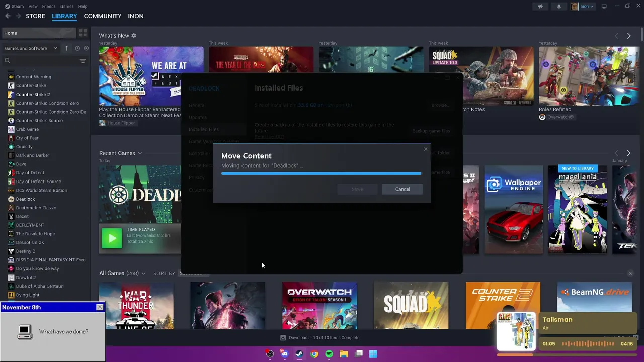This screenshot has width=644, height=362.
Task: Go back with the Steam back arrow
Action: pyautogui.click(x=8, y=16)
